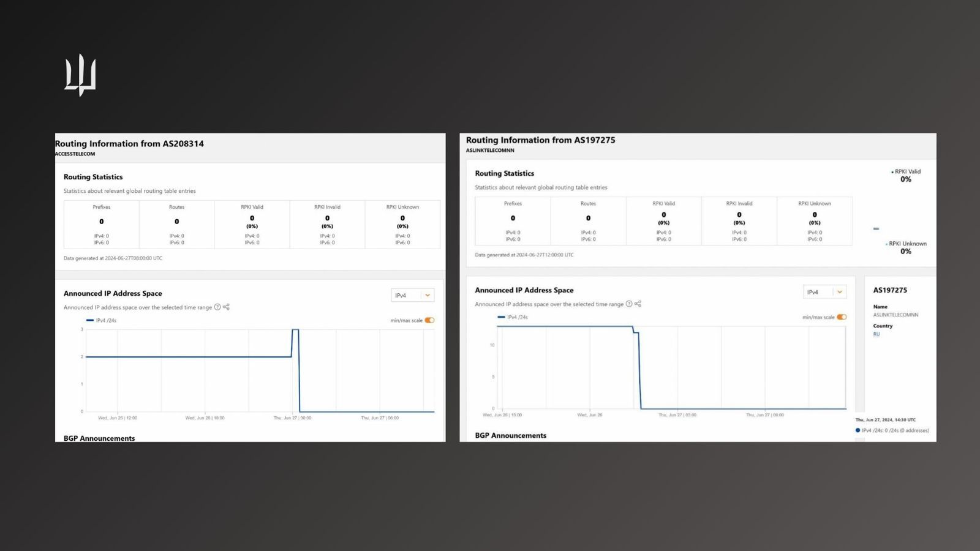This screenshot has width=980, height=551.
Task: Open the RU country link
Action: pos(876,334)
